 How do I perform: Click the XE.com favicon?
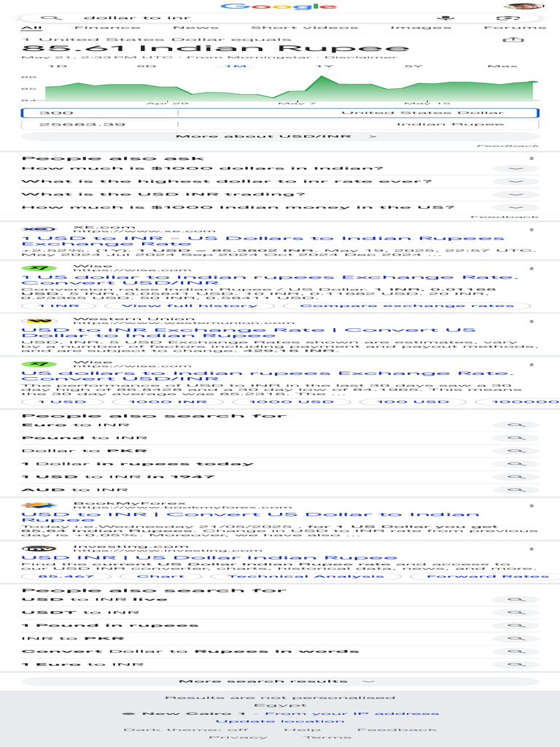coord(39,230)
